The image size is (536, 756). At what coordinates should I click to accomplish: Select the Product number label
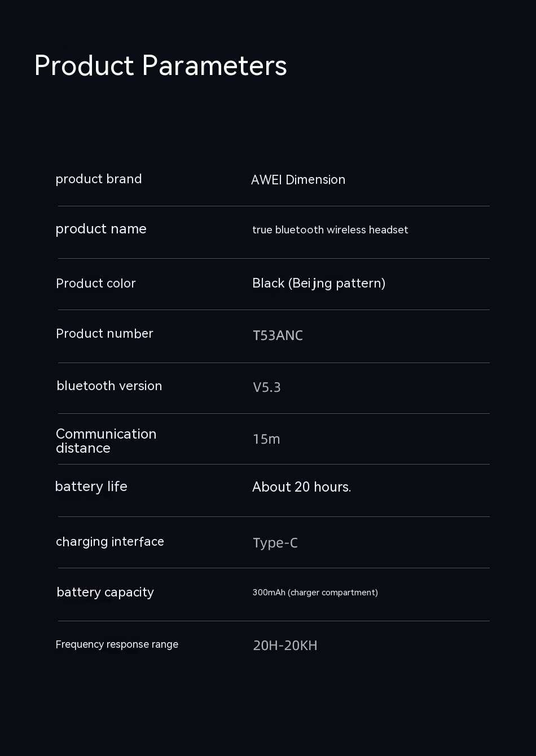(x=104, y=334)
